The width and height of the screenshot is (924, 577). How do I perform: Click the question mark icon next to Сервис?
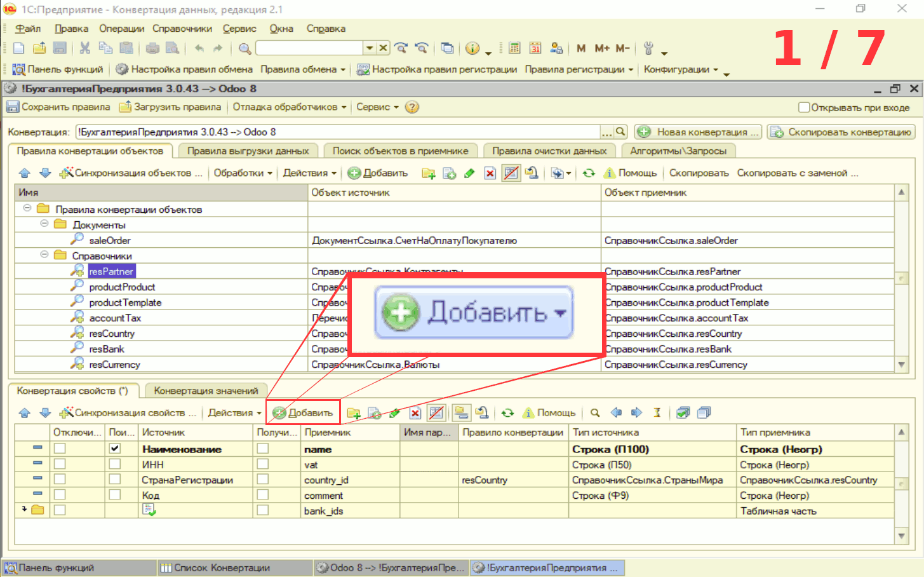coord(412,107)
